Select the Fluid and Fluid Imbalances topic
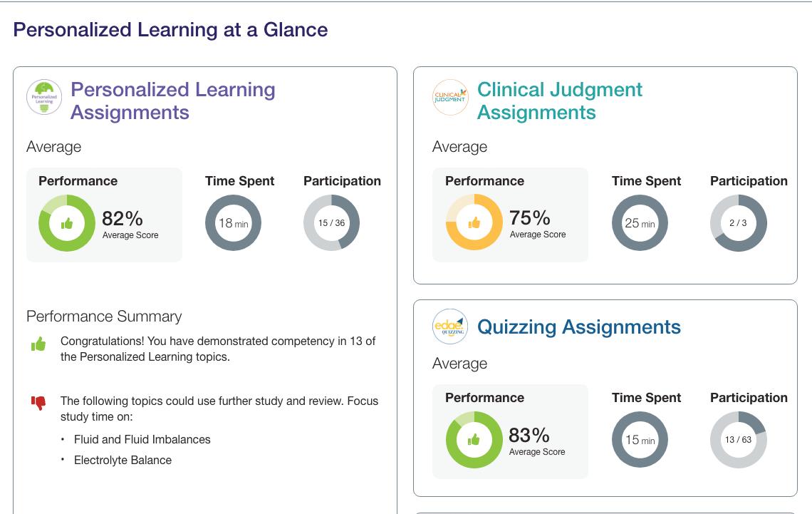The width and height of the screenshot is (812, 514). pos(142,439)
